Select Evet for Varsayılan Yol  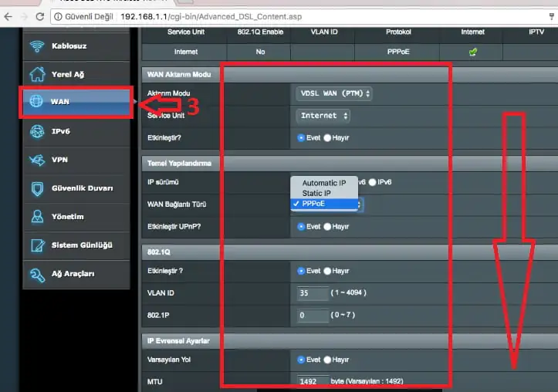coord(301,360)
